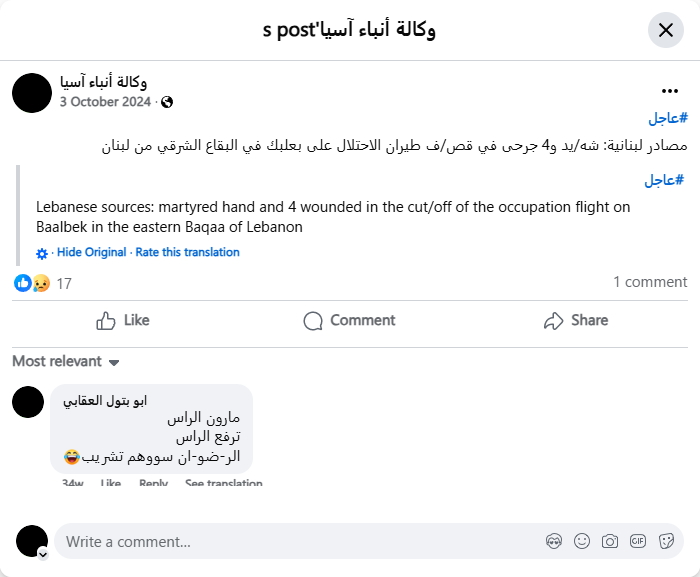Click the public audience globe icon
The width and height of the screenshot is (700, 577).
pos(167,102)
